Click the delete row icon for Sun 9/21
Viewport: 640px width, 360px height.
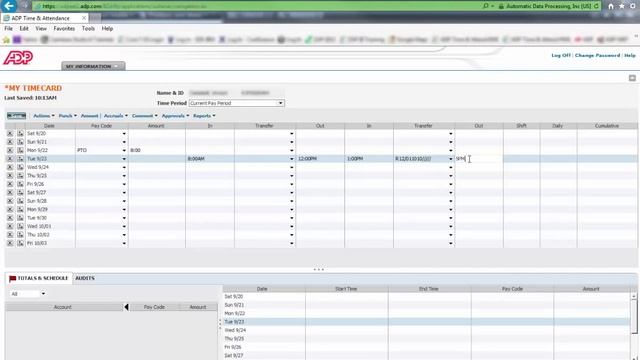coord(10,142)
